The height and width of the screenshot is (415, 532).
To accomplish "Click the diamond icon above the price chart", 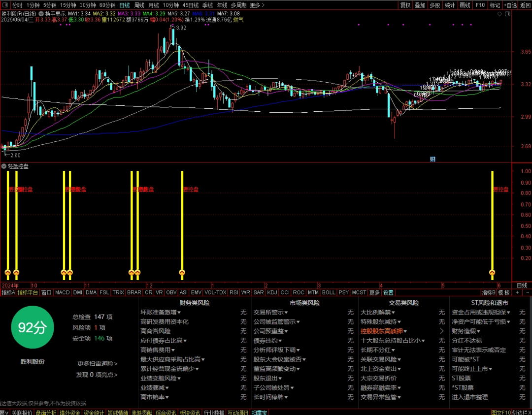I will (x=499, y=14).
